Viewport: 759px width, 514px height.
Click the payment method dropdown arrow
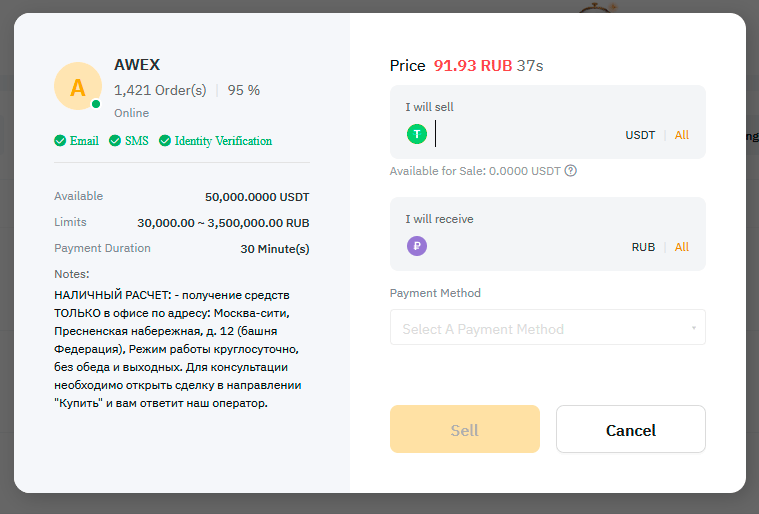click(x=694, y=328)
